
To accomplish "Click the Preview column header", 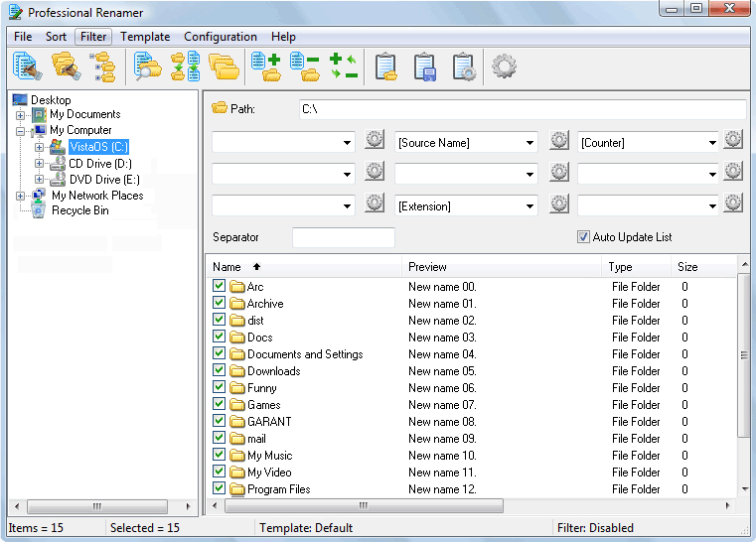I will click(x=502, y=267).
